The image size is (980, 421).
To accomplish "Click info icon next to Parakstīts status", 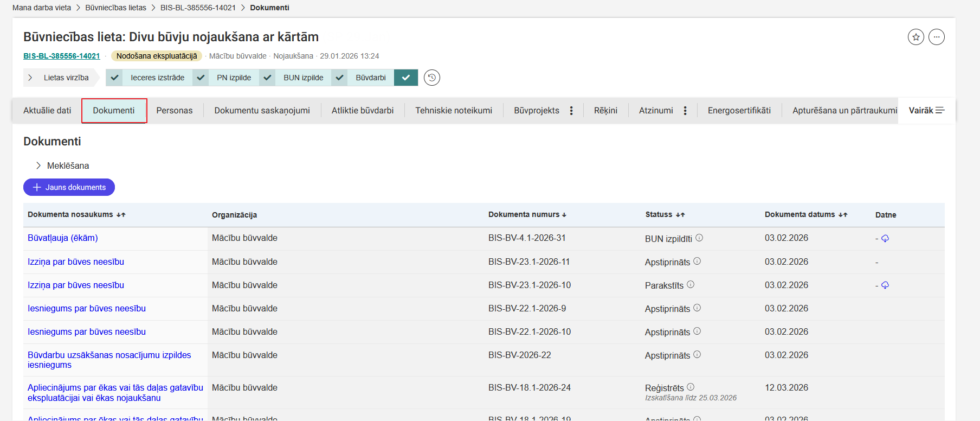I will pos(691,284).
